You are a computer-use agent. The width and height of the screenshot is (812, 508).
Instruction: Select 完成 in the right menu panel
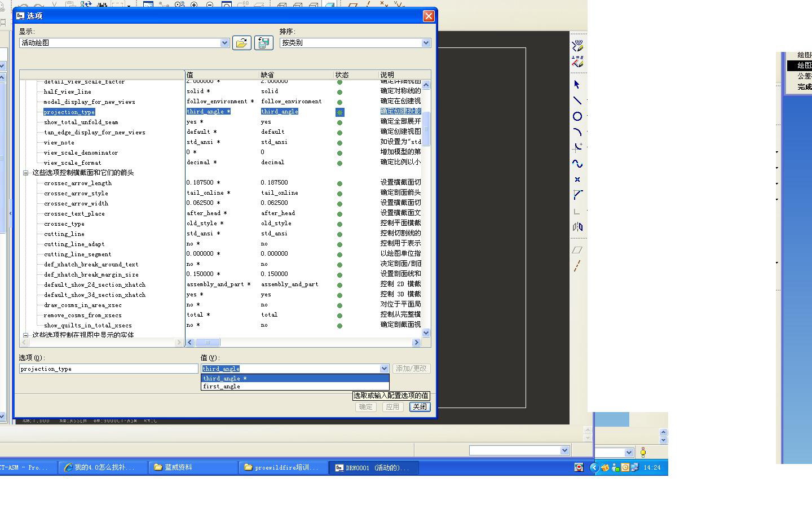(804, 87)
